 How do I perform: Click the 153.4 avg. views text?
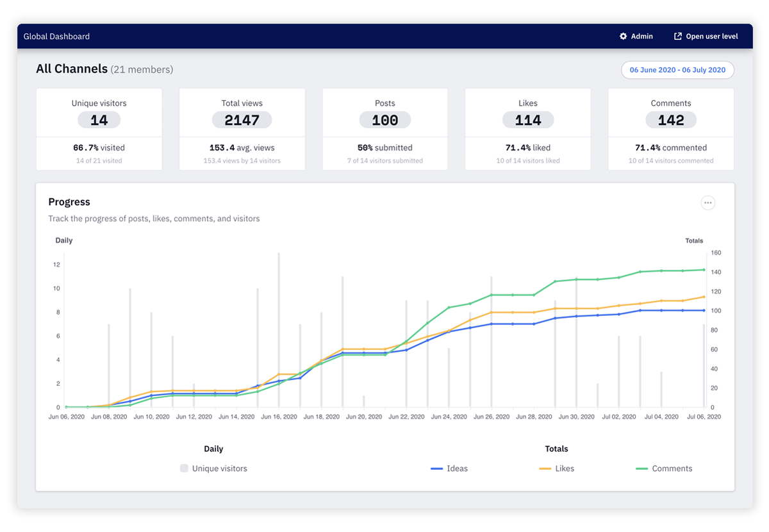[242, 147]
